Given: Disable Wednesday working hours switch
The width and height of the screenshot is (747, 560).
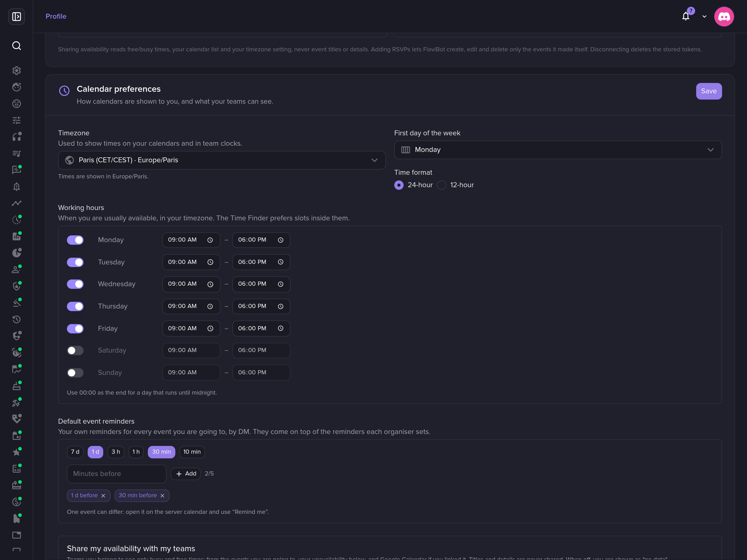Looking at the screenshot, I should tap(75, 284).
